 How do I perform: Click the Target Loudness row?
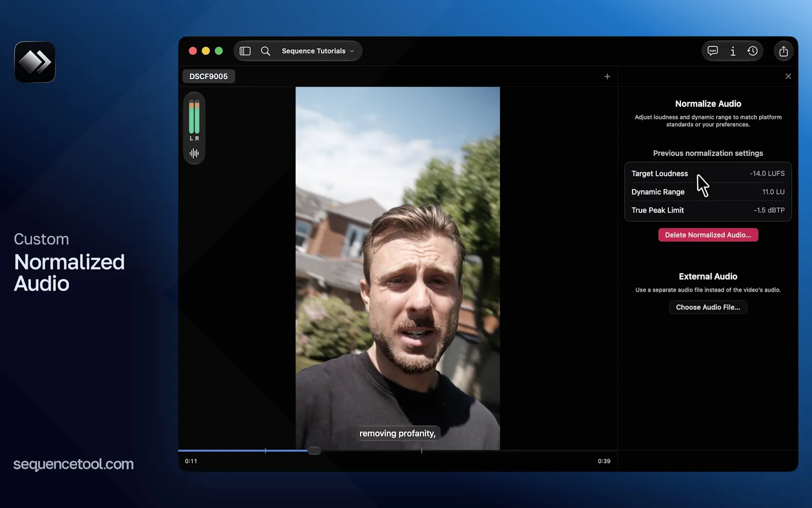click(708, 173)
